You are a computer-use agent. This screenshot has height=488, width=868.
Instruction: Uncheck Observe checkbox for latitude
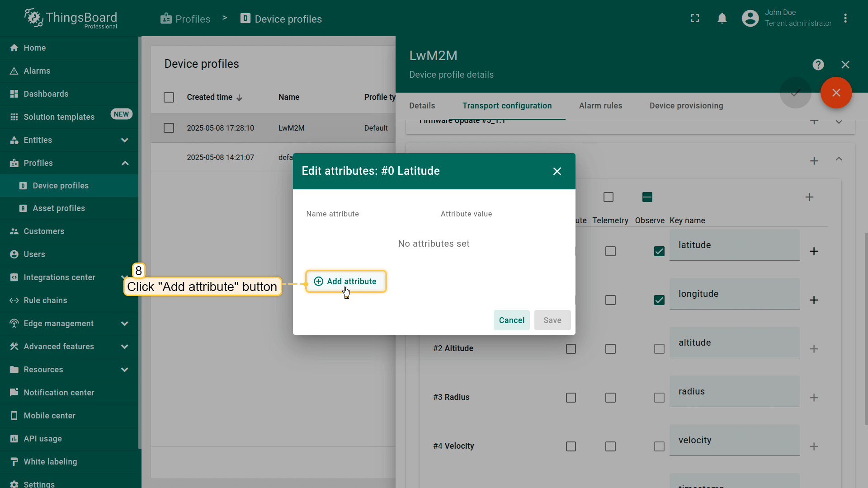659,251
